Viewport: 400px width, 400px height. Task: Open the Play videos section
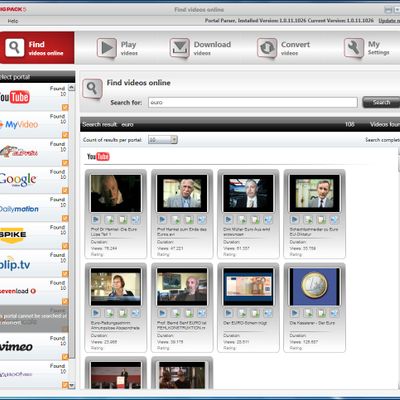tap(117, 48)
